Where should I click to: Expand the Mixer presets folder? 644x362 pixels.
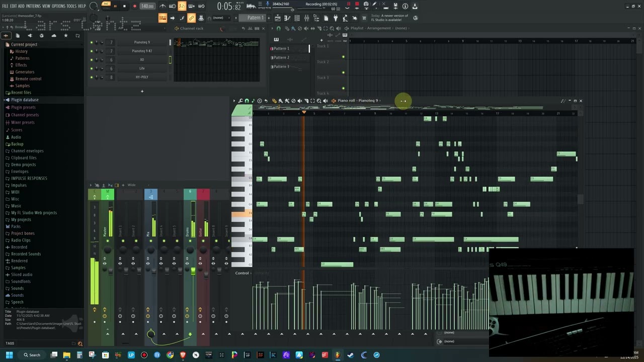[23, 122]
